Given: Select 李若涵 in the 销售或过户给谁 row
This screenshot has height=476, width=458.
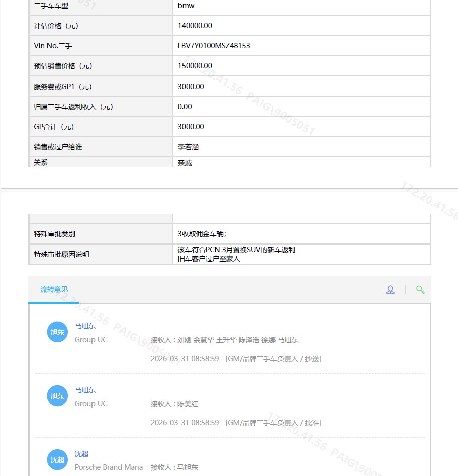Looking at the screenshot, I should pyautogui.click(x=188, y=147).
